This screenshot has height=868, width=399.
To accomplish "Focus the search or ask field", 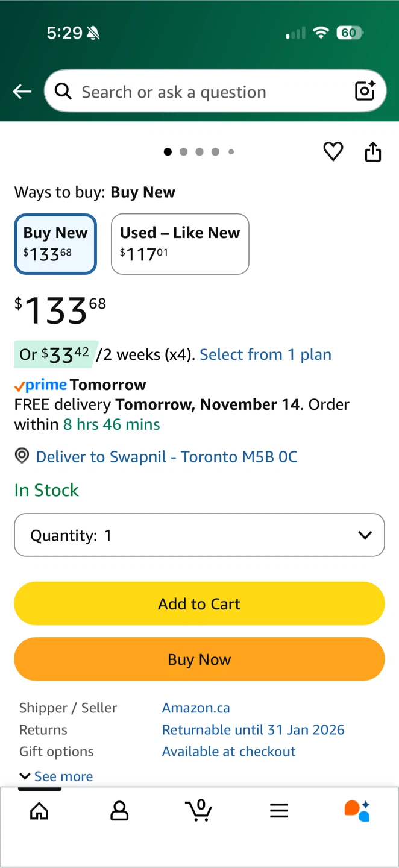I will [205, 92].
